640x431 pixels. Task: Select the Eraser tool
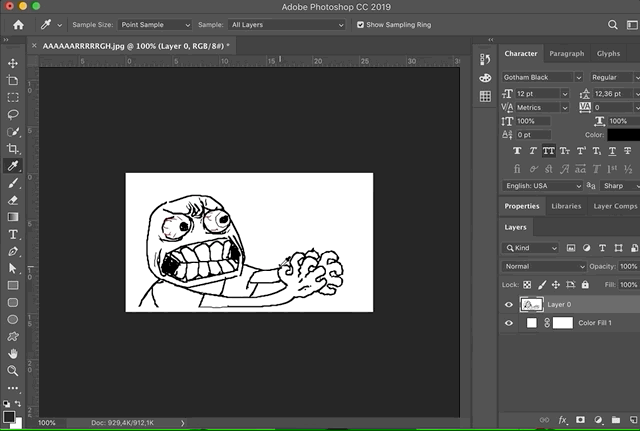pyautogui.click(x=13, y=200)
